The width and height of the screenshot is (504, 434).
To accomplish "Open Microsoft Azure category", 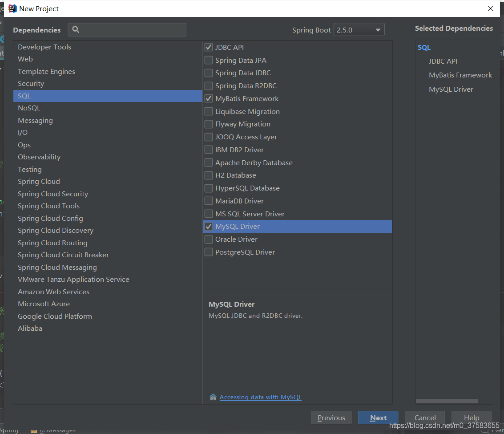I will click(x=108, y=304).
